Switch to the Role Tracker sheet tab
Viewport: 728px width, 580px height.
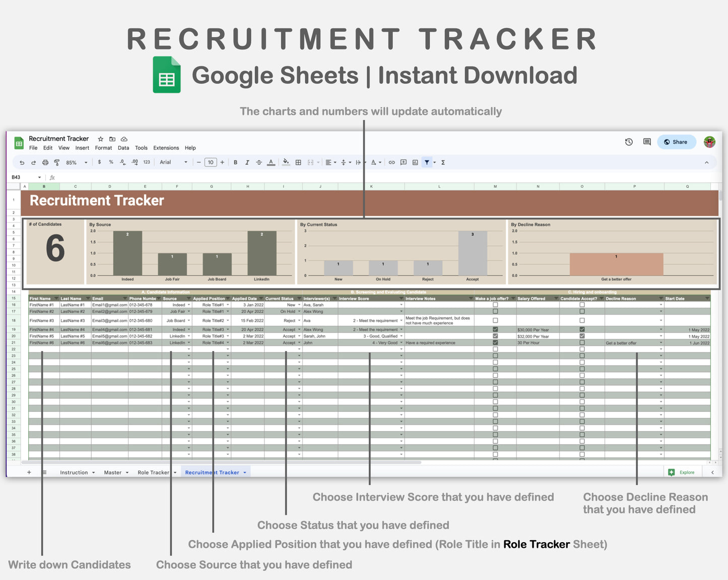pos(154,472)
